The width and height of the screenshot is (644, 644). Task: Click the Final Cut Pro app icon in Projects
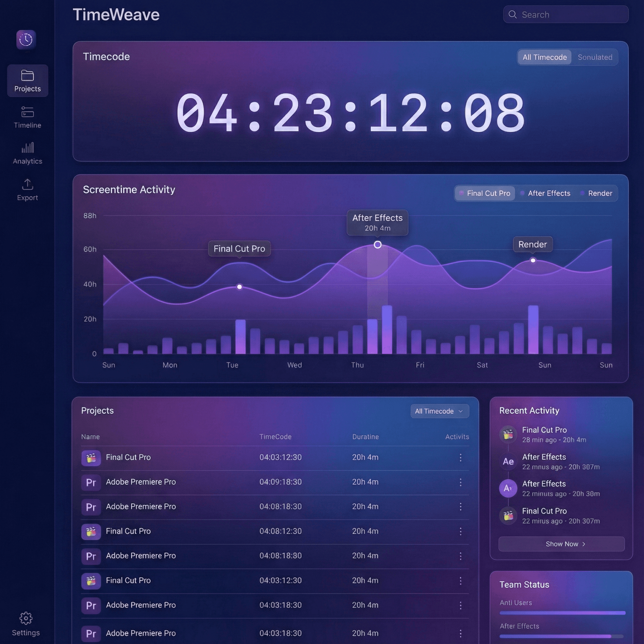pos(91,458)
